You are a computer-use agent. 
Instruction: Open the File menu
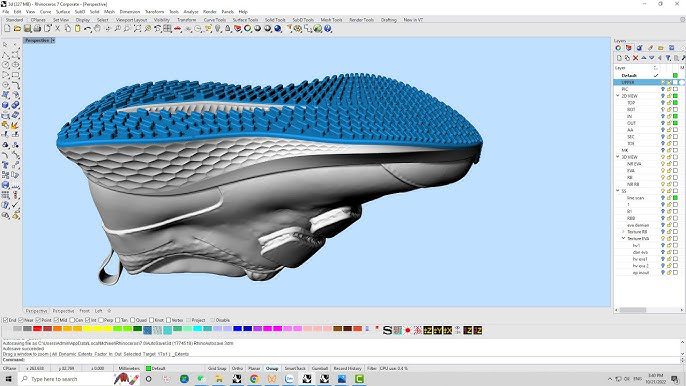point(6,12)
